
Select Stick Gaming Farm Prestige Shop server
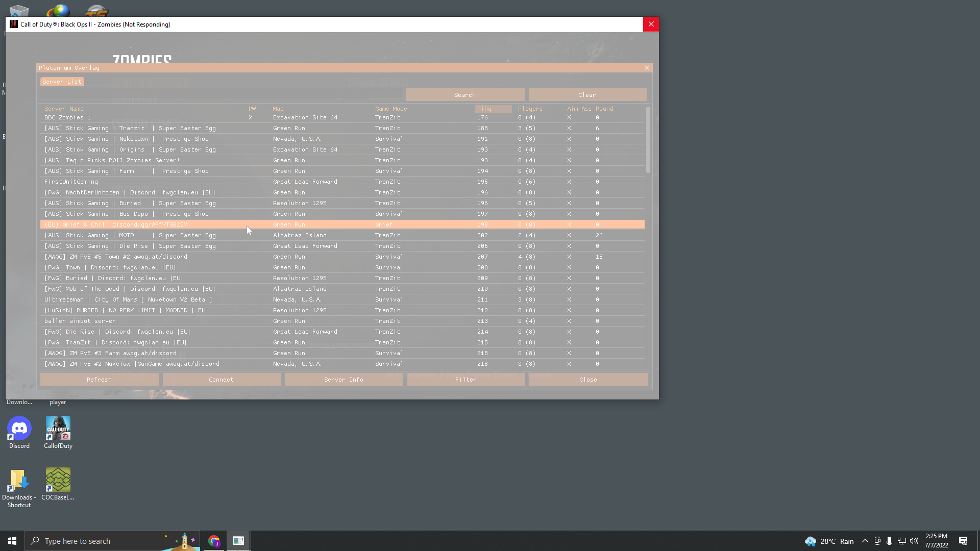(342, 171)
